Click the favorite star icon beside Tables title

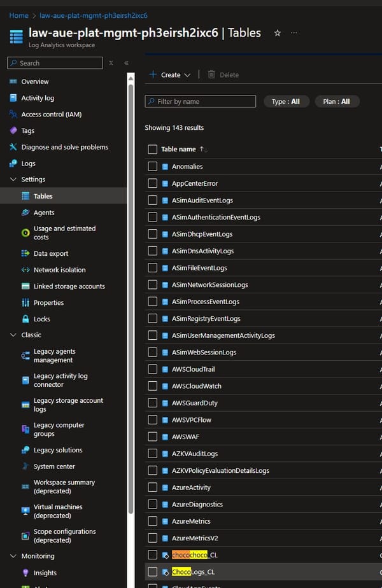[x=278, y=33]
